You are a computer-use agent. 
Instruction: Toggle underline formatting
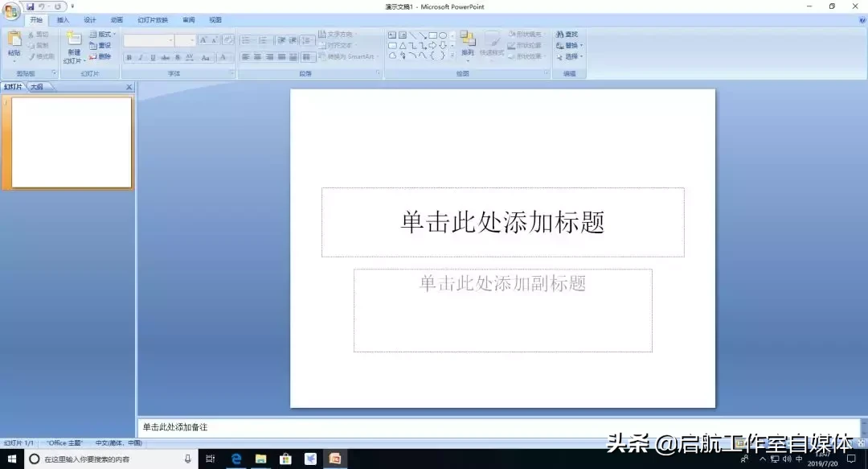pyautogui.click(x=152, y=56)
